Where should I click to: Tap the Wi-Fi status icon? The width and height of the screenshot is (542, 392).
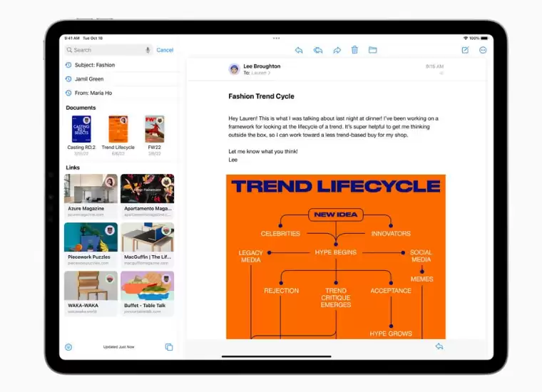[x=466, y=38]
